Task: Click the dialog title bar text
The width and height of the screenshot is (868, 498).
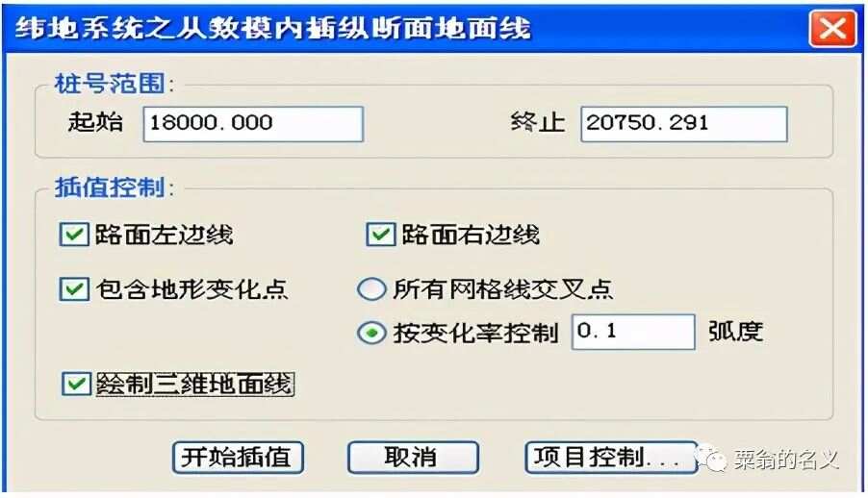Action: [272, 29]
